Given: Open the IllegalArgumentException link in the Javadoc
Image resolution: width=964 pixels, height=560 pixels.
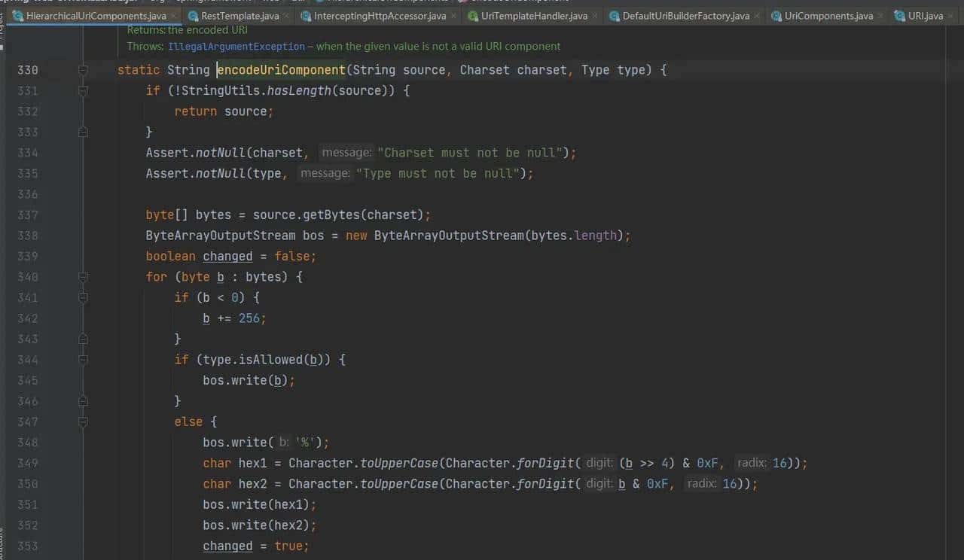Looking at the screenshot, I should [x=236, y=47].
